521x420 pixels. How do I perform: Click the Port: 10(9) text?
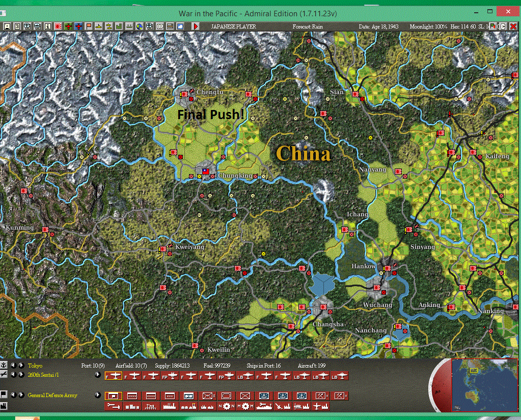tap(93, 366)
